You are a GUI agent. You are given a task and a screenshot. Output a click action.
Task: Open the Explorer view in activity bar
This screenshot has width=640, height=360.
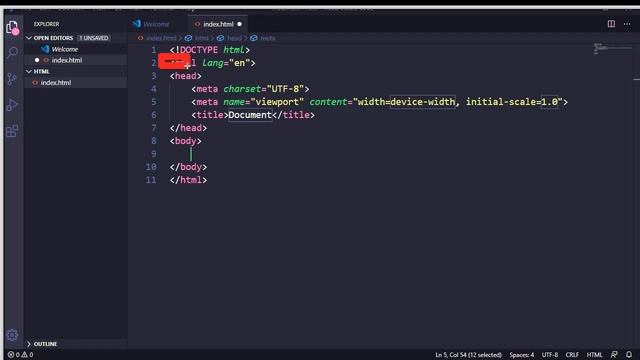click(x=12, y=28)
